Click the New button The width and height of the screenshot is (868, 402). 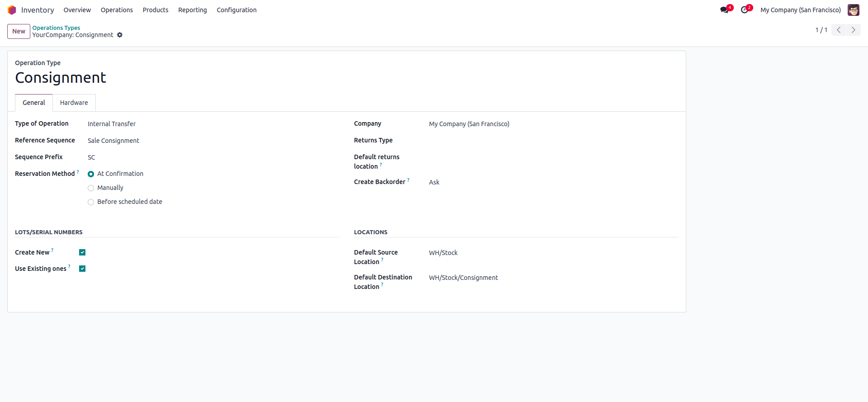pos(19,31)
